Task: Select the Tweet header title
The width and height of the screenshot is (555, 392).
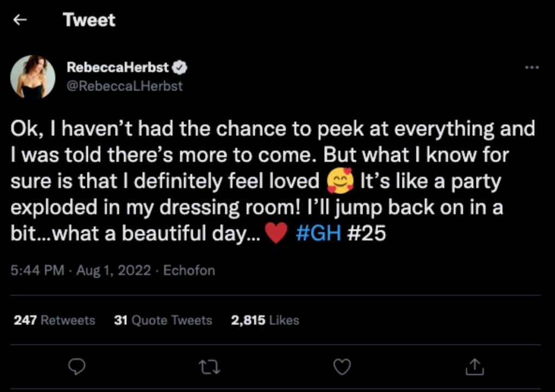Action: tap(89, 20)
